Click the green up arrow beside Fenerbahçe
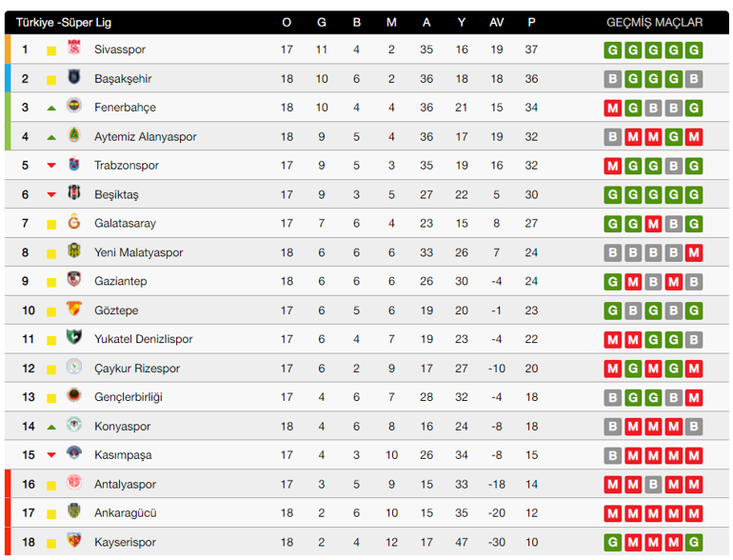 pos(51,109)
